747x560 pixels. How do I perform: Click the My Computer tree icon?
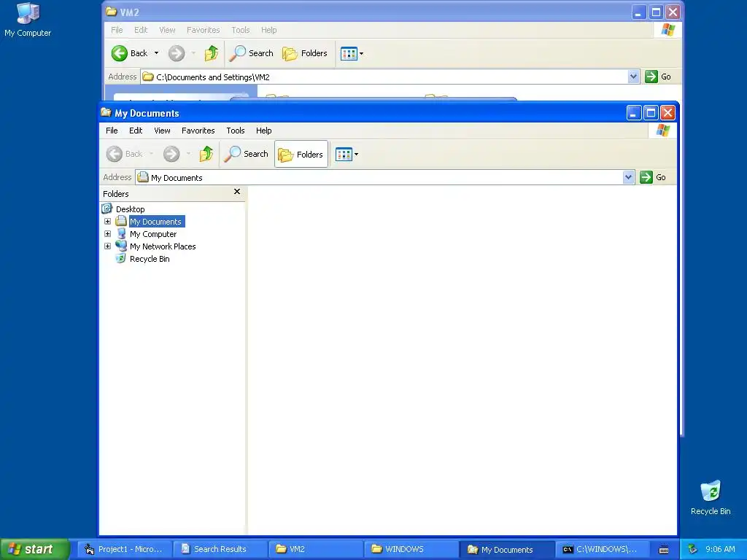click(x=121, y=234)
